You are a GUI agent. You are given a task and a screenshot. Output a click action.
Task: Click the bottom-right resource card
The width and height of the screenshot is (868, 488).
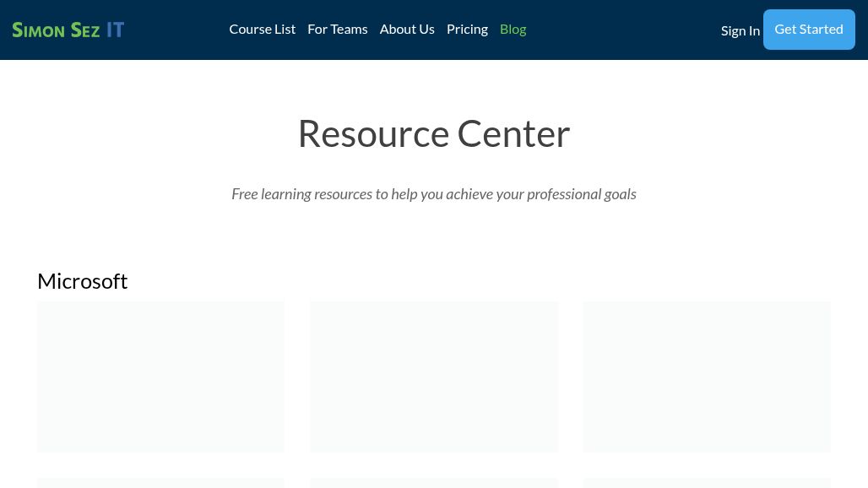coord(707,485)
